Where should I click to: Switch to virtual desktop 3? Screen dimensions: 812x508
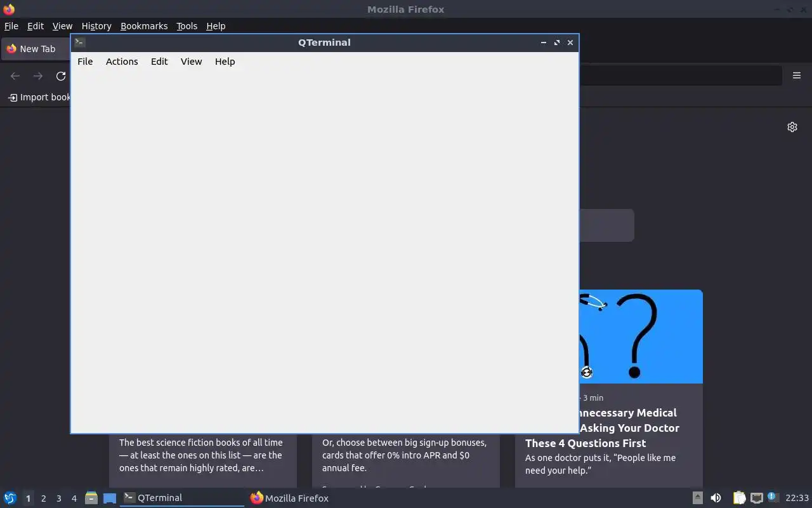click(58, 498)
